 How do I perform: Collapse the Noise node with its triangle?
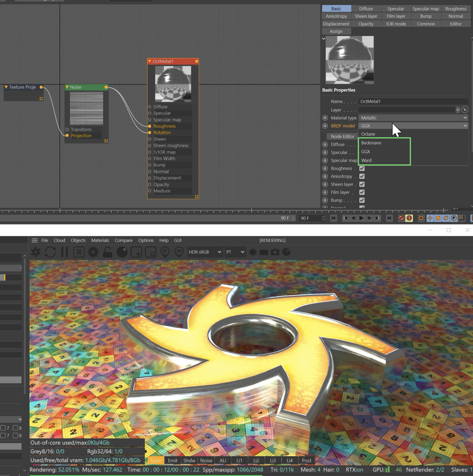[67, 87]
